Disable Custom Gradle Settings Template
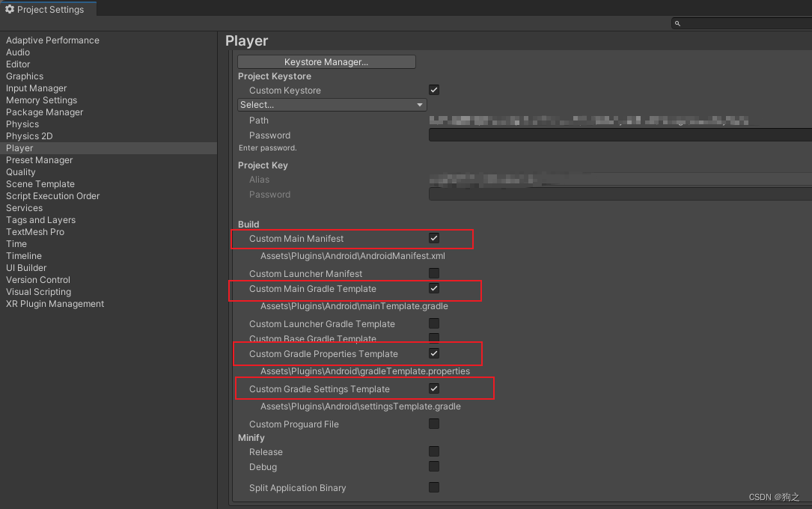This screenshot has height=509, width=812. point(434,388)
